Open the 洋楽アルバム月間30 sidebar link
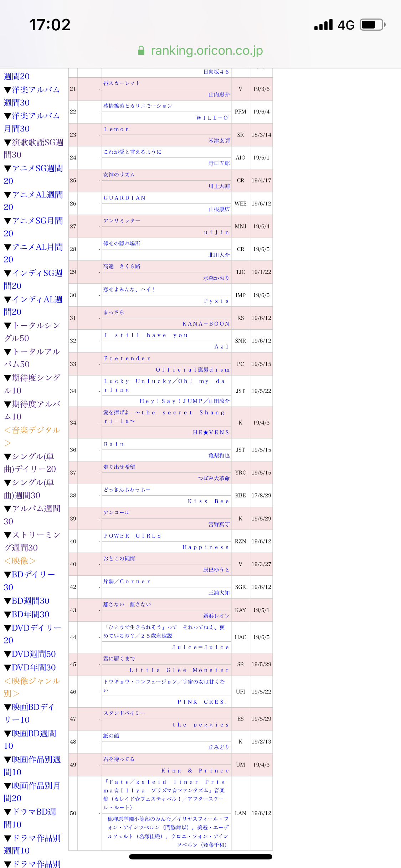Screen dimensions: 401x868 (32, 122)
